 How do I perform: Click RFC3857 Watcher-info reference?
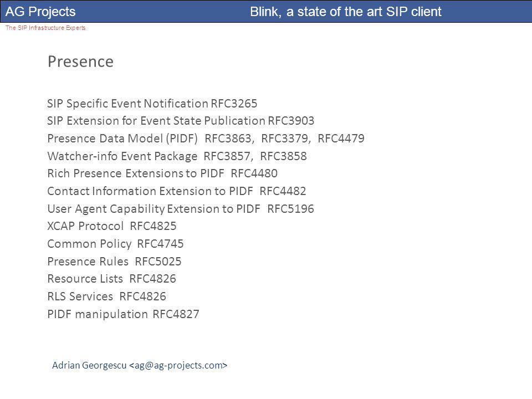[227, 156]
